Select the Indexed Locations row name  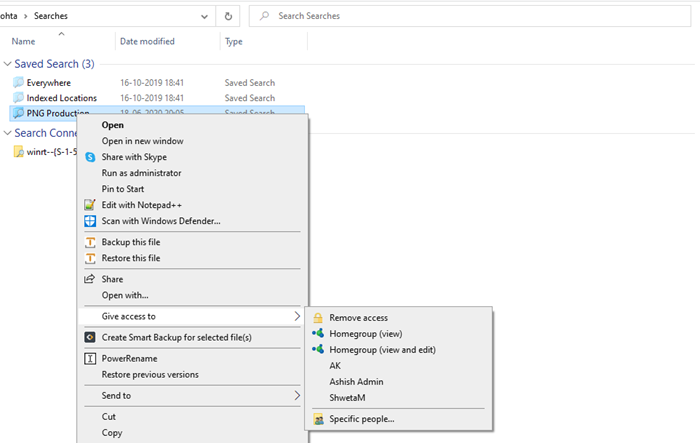[x=62, y=98]
